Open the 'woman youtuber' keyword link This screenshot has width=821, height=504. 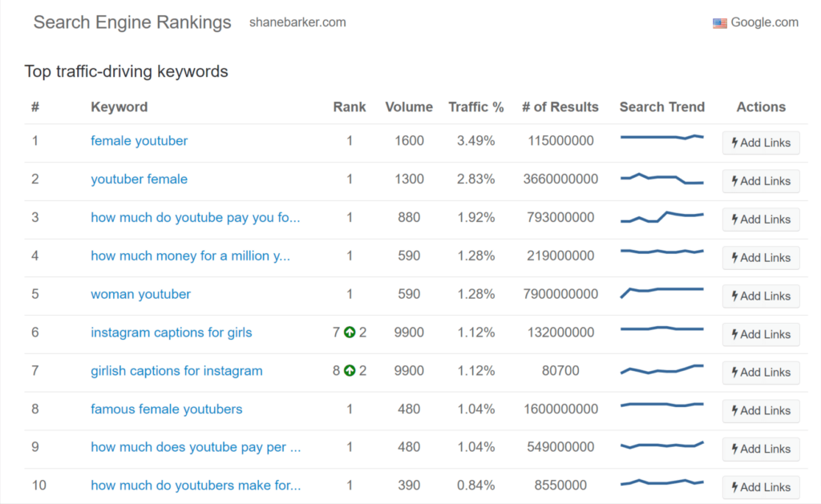[x=140, y=294]
